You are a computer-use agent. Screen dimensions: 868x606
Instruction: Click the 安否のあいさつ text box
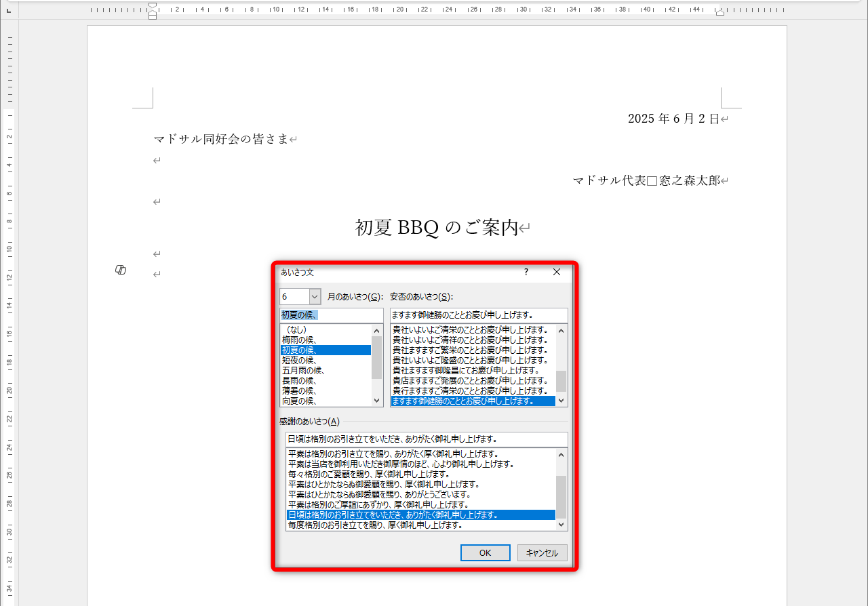[478, 315]
